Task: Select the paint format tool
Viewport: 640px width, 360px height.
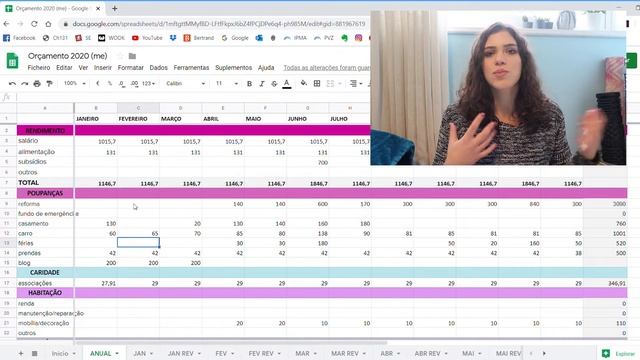Action: [x=49, y=84]
